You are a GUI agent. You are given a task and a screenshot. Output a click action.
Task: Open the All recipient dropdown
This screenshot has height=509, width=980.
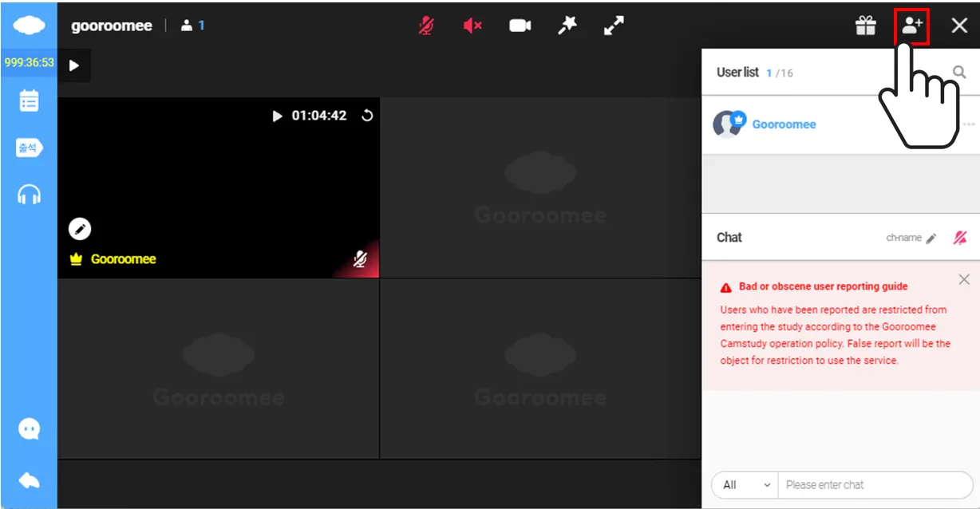pyautogui.click(x=745, y=484)
